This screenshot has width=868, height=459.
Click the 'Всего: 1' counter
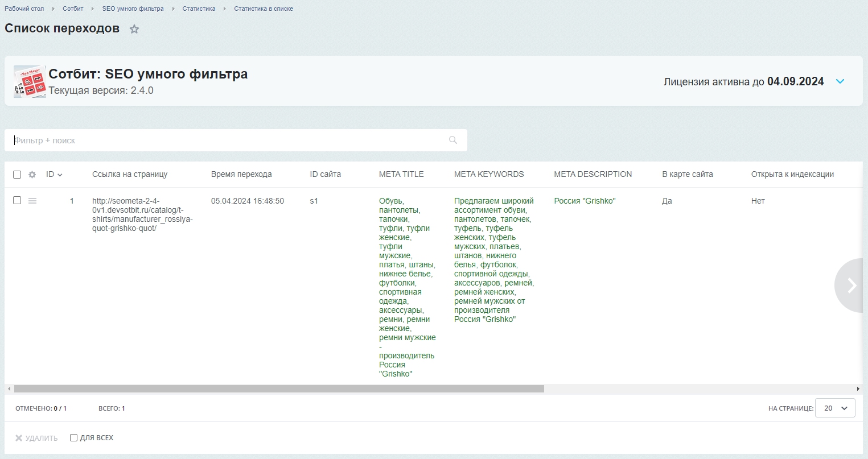pyautogui.click(x=112, y=408)
